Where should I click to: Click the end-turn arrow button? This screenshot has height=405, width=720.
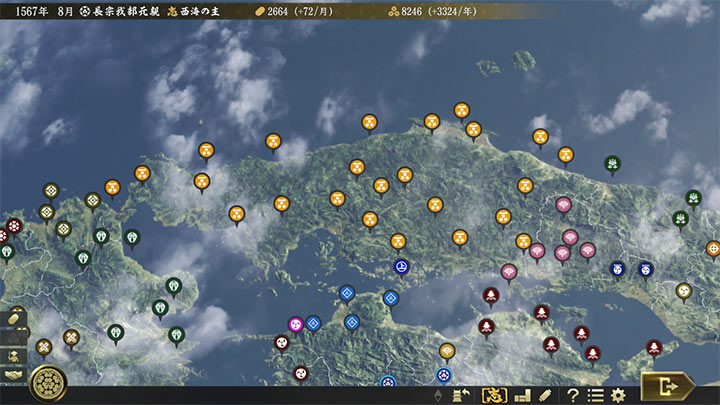pos(667,386)
